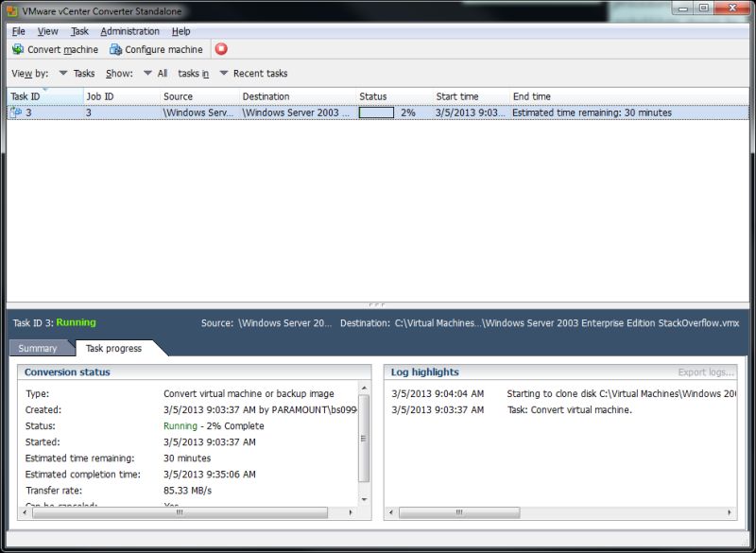The image size is (756, 553).
Task: Open the Administration menu
Action: (132, 30)
